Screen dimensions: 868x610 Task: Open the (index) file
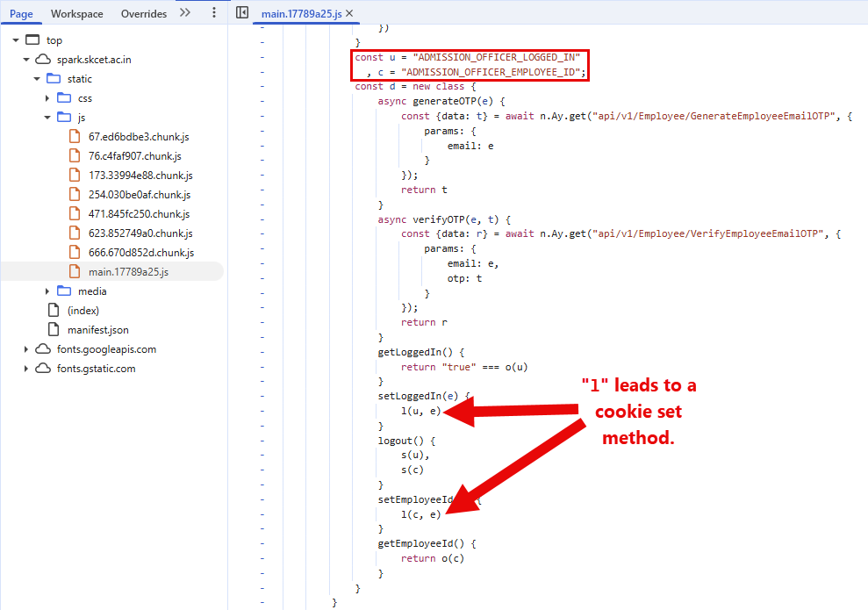(83, 311)
